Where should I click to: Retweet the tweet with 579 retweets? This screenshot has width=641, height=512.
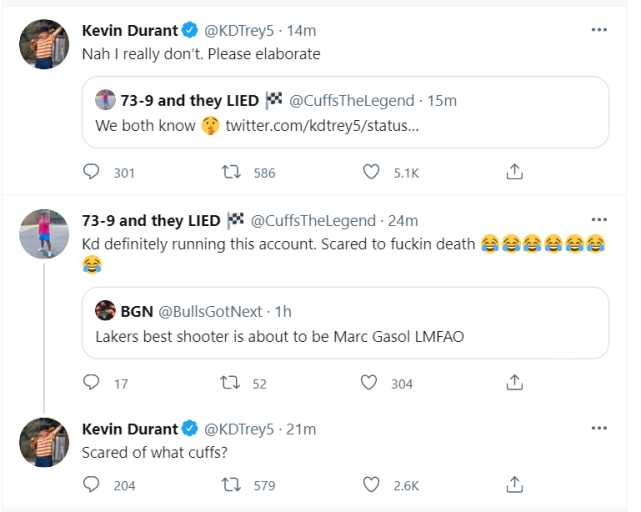230,485
